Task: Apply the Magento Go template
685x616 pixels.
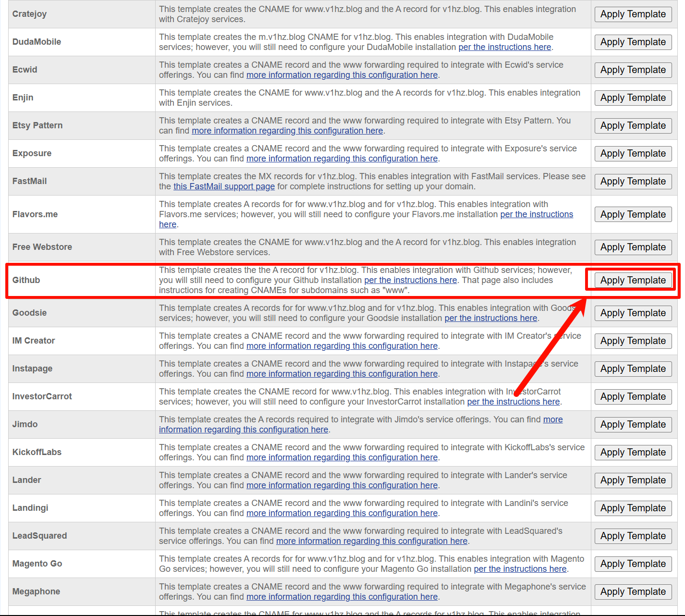Action: (633, 564)
